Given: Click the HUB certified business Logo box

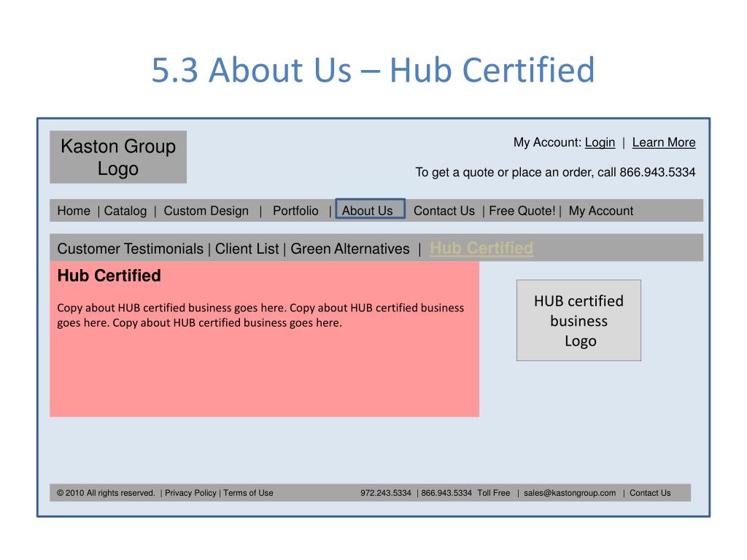Looking at the screenshot, I should point(578,321).
